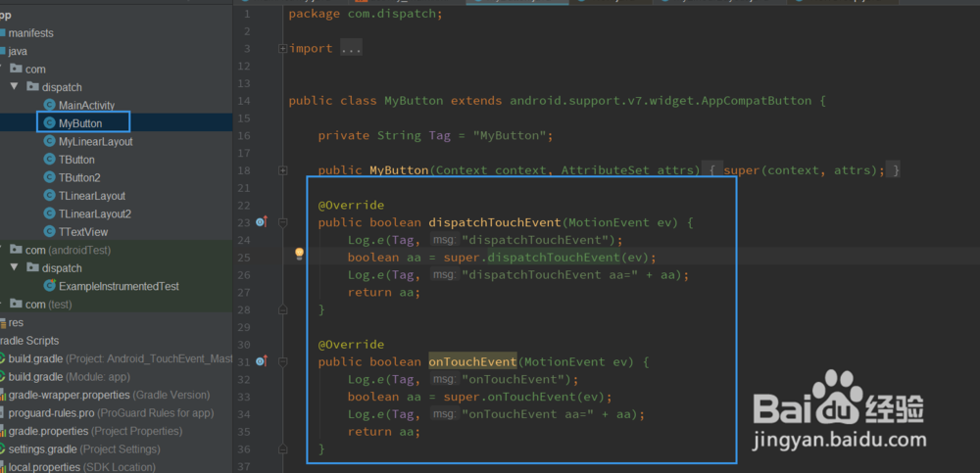Viewport: 980px width, 473px height.
Task: Click the folder icon of com (androidTest)
Action: 17,250
